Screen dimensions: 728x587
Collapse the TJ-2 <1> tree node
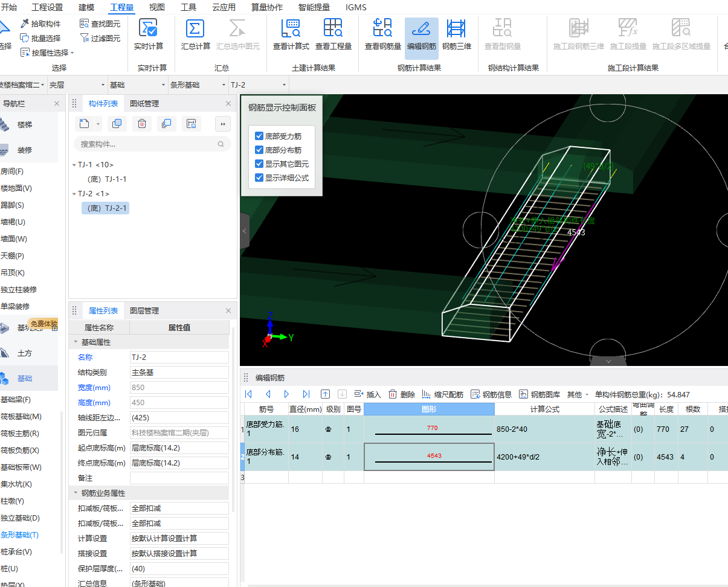[74, 194]
